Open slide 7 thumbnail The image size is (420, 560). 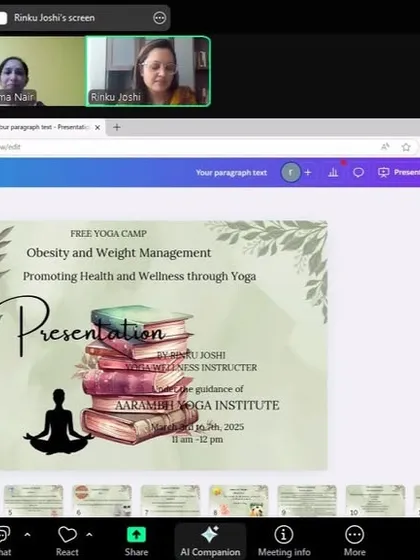[x=170, y=500]
